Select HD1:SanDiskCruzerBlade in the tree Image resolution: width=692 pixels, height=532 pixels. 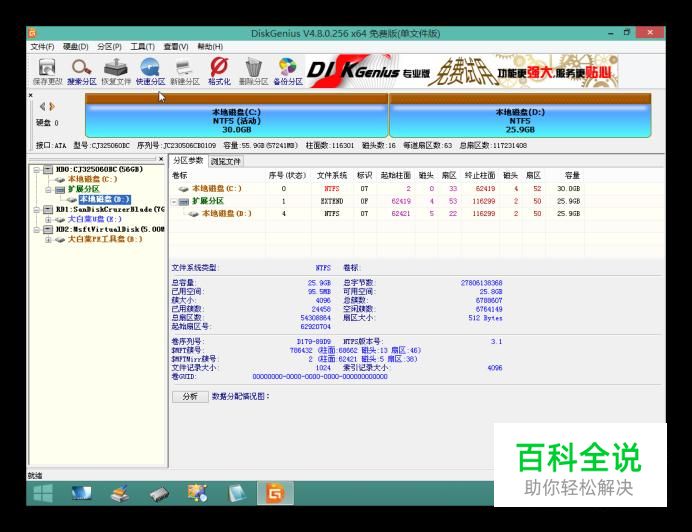tap(110, 209)
